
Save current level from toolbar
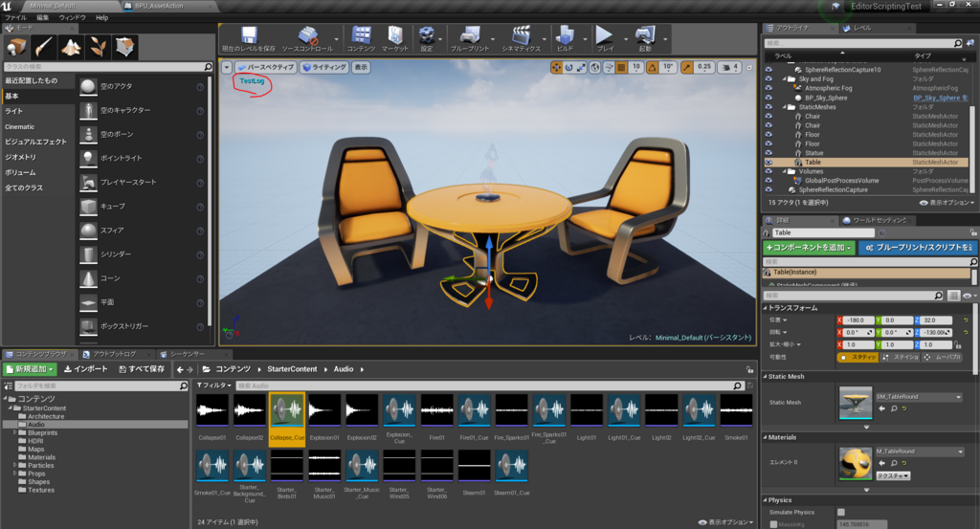pyautogui.click(x=249, y=38)
